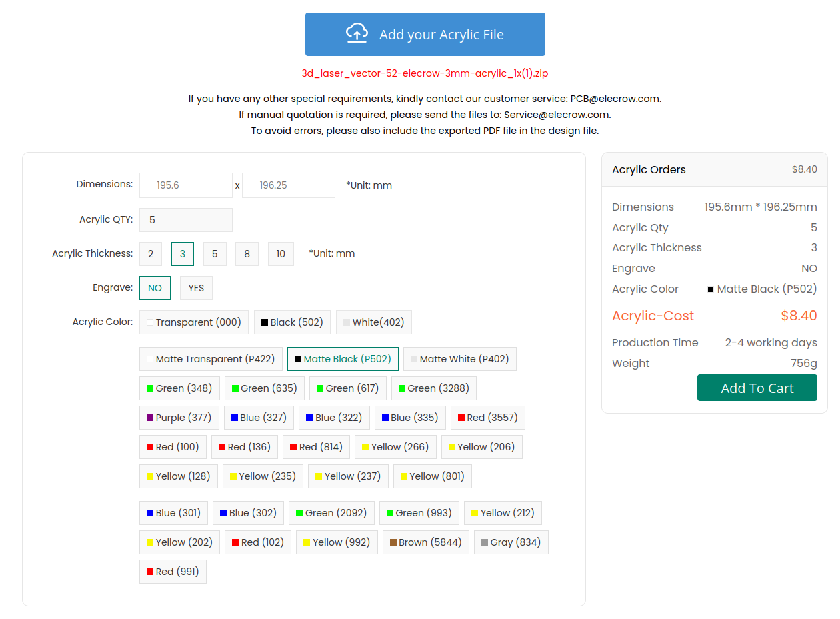840x619 pixels.
Task: Choose Yellow (206) acrylic color
Action: pyautogui.click(x=482, y=447)
